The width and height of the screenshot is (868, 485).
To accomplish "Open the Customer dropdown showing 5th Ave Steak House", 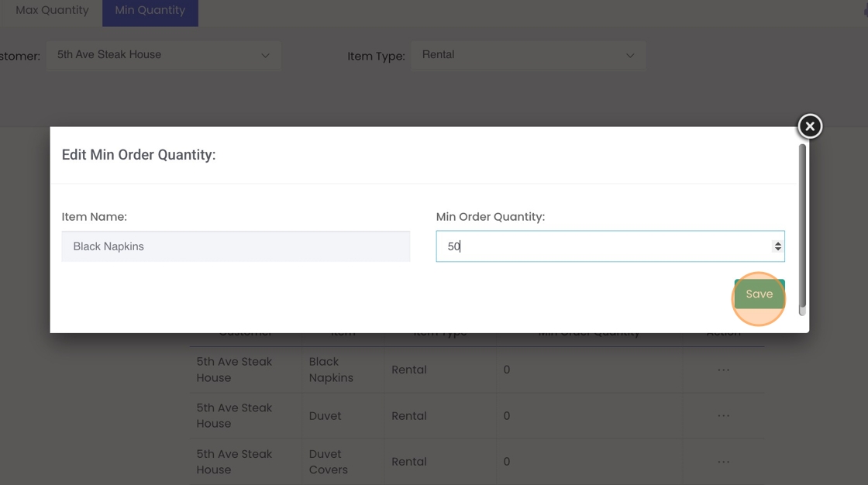I will coord(164,55).
